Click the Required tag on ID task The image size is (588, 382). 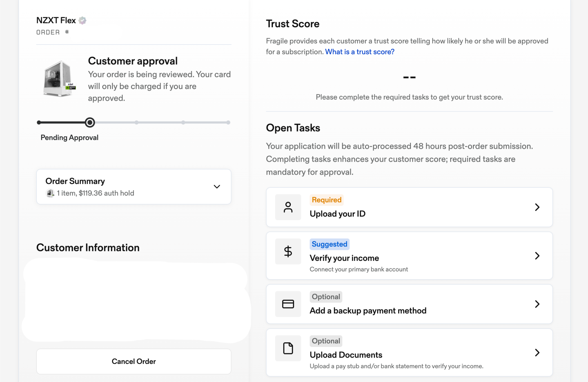click(326, 200)
